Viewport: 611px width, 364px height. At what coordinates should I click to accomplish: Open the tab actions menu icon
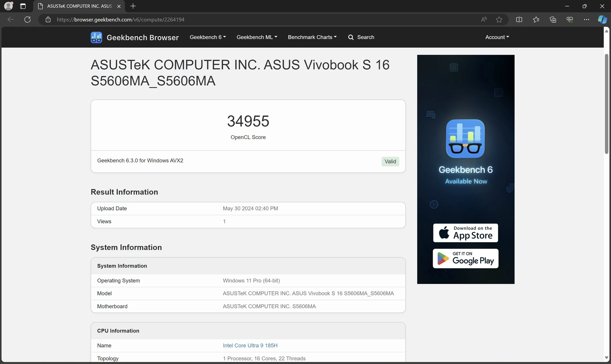tap(23, 6)
